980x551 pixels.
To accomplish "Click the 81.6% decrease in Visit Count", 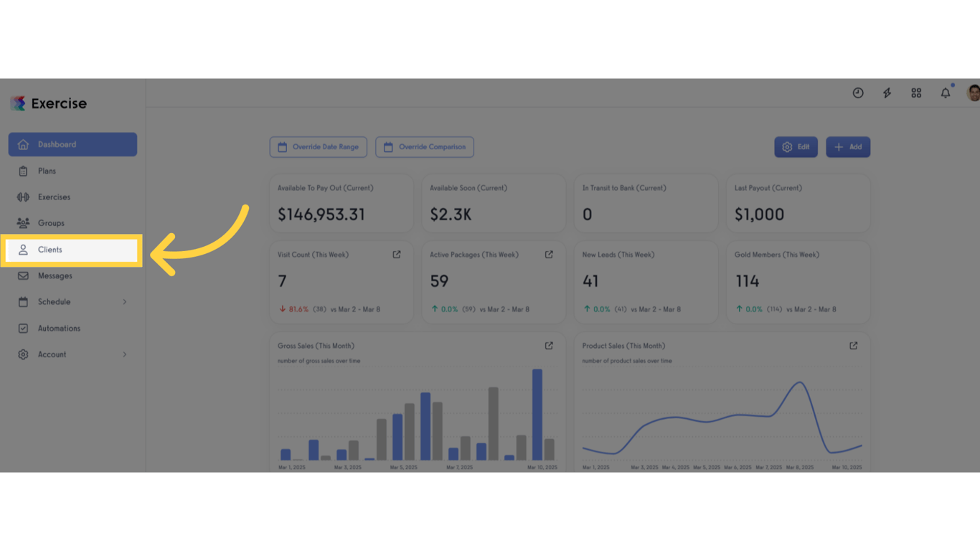I will pos(294,309).
